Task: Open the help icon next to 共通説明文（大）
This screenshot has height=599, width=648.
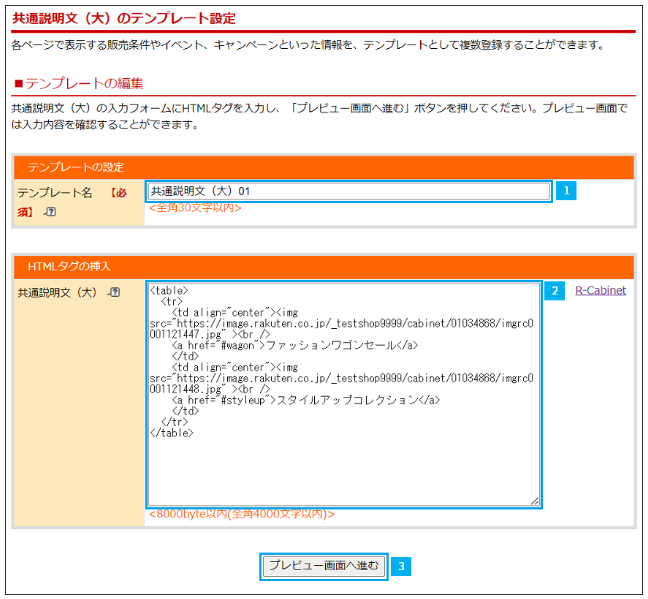Action: tap(114, 292)
